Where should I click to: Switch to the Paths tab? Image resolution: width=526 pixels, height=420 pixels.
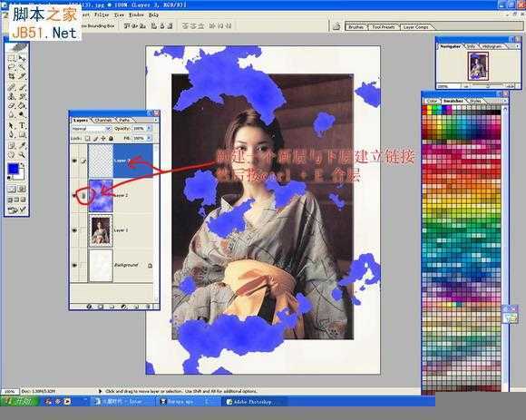click(x=124, y=120)
